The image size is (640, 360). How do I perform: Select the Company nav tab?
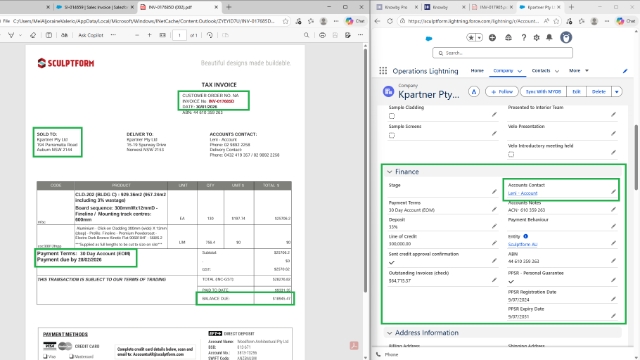point(503,71)
